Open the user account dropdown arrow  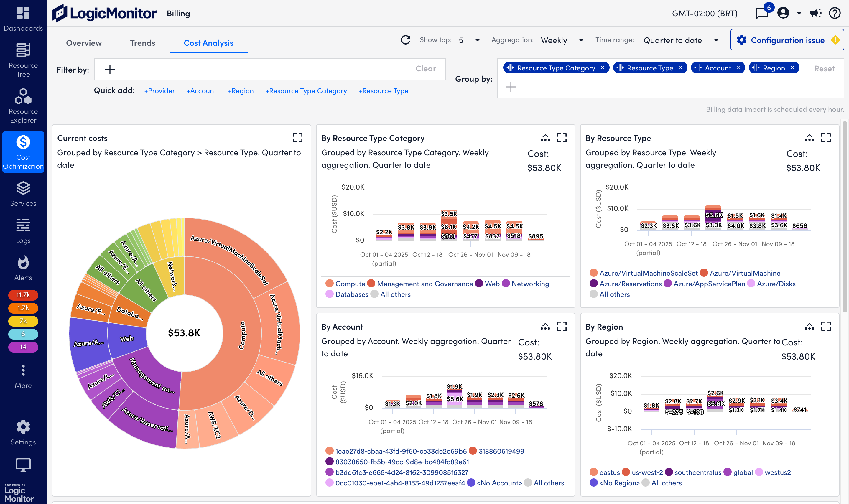click(799, 13)
